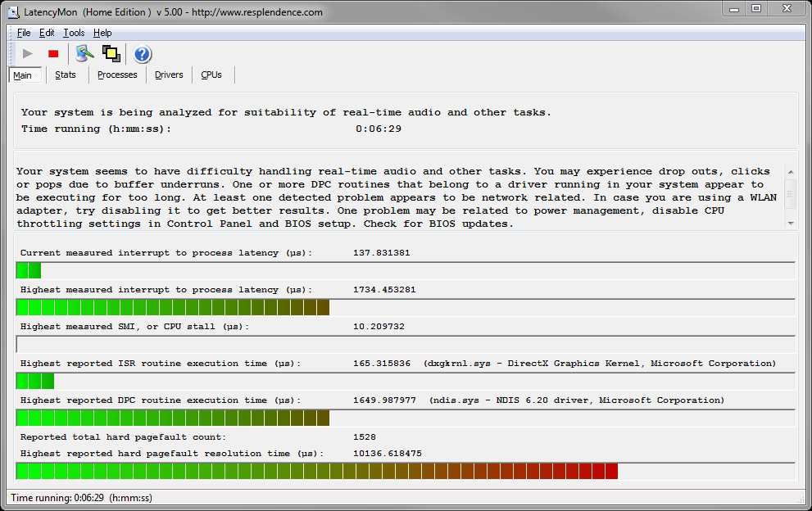Switch to the CPUs tab
This screenshot has height=511, width=812.
tap(211, 75)
